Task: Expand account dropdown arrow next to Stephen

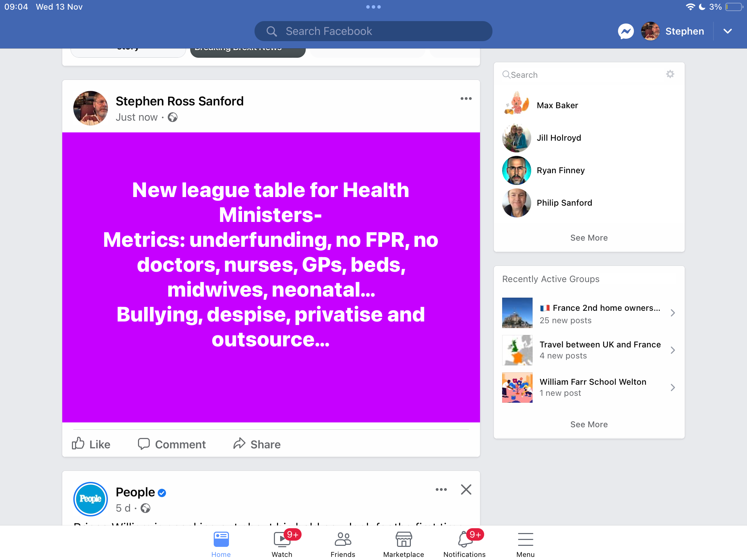Action: click(x=728, y=31)
